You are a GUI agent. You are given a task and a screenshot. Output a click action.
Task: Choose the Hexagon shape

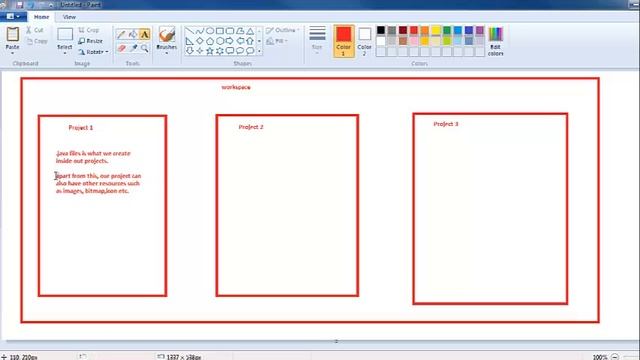(x=220, y=41)
